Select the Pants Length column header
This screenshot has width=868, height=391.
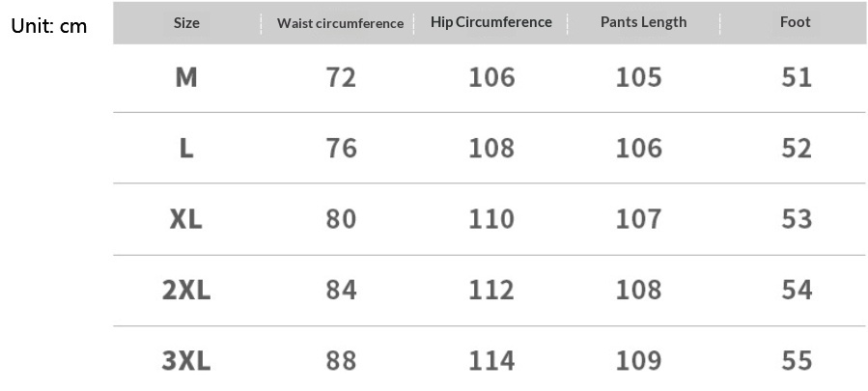point(643,22)
